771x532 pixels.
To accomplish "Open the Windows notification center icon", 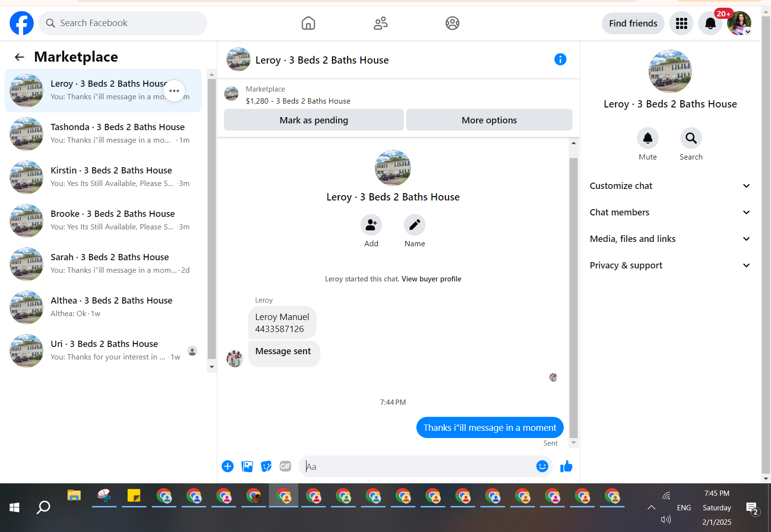I will click(752, 508).
